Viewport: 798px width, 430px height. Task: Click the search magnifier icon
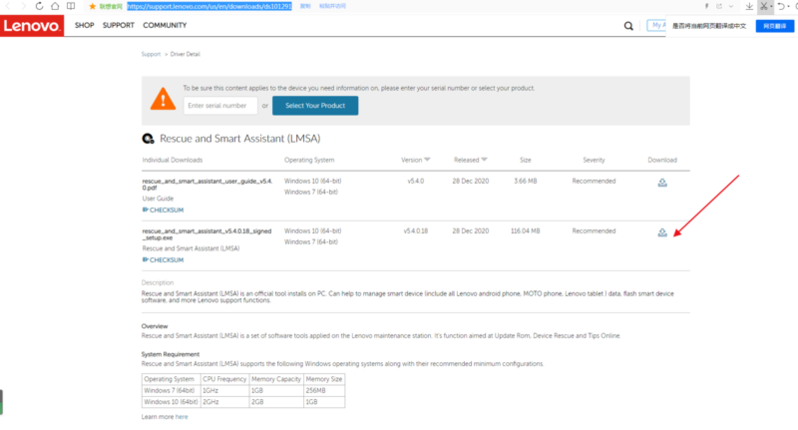pyautogui.click(x=627, y=26)
